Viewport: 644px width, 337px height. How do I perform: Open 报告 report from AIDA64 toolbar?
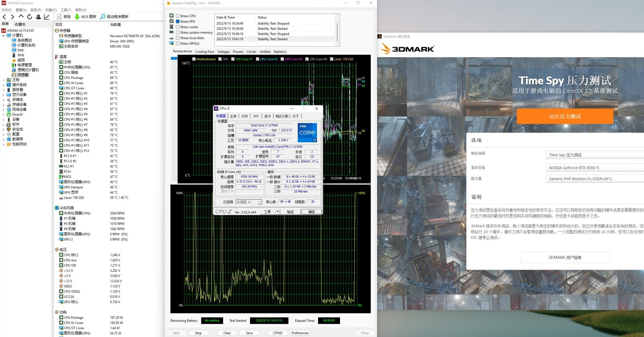(x=64, y=17)
